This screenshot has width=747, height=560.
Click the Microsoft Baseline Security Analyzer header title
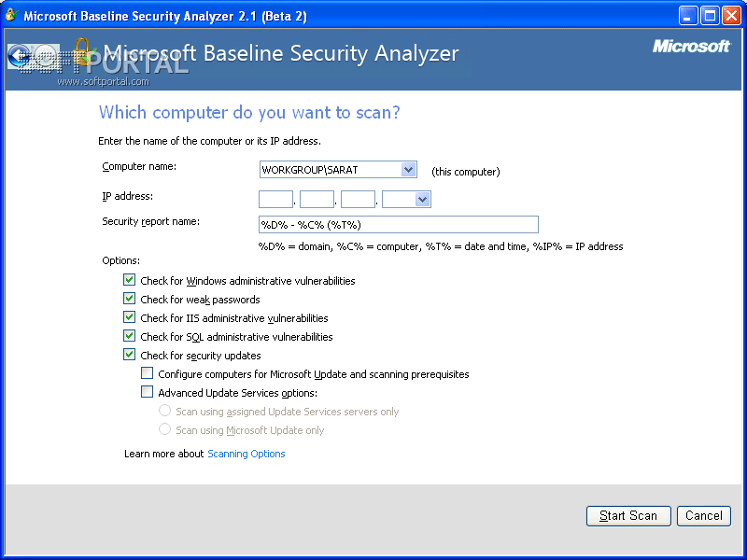[x=281, y=53]
